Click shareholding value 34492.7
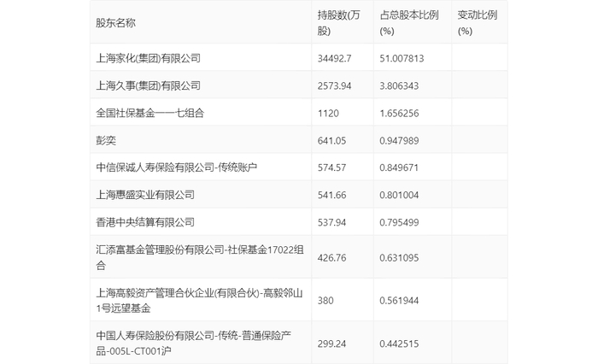This screenshot has width=598, height=364. [x=335, y=58]
